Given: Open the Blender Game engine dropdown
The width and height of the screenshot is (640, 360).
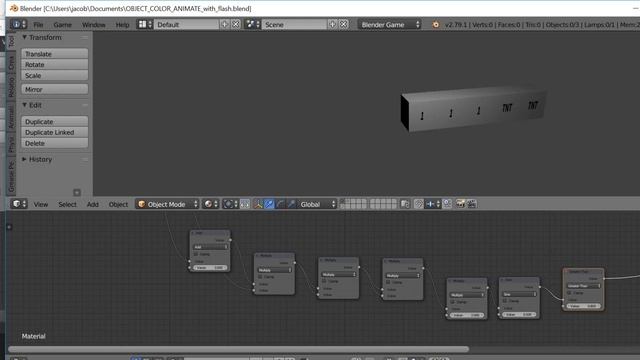Looking at the screenshot, I should pyautogui.click(x=389, y=24).
